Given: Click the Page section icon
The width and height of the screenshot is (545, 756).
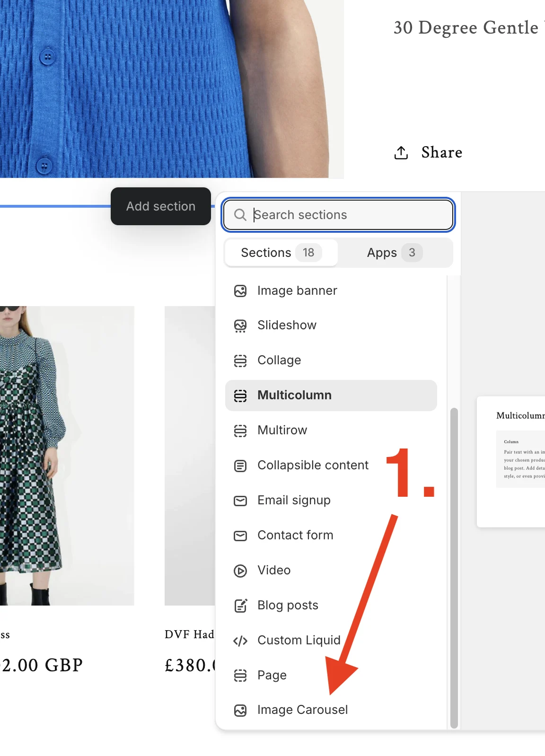Looking at the screenshot, I should (240, 676).
